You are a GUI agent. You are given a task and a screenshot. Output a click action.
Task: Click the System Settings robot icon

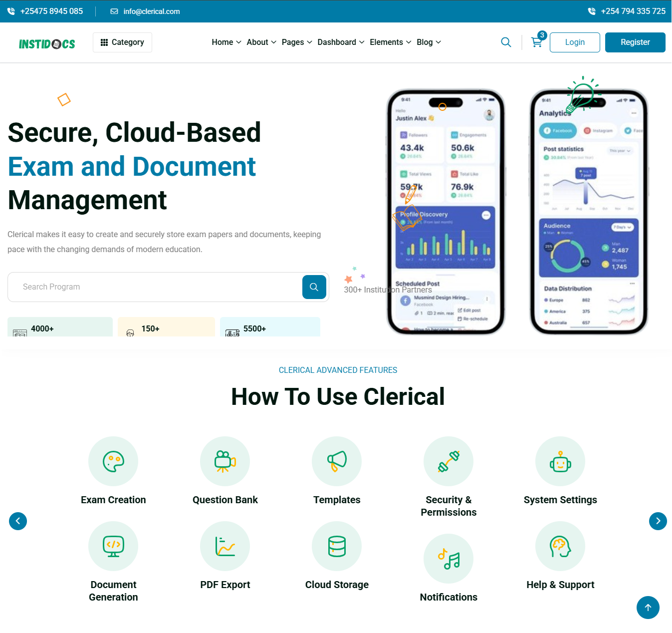tap(560, 461)
